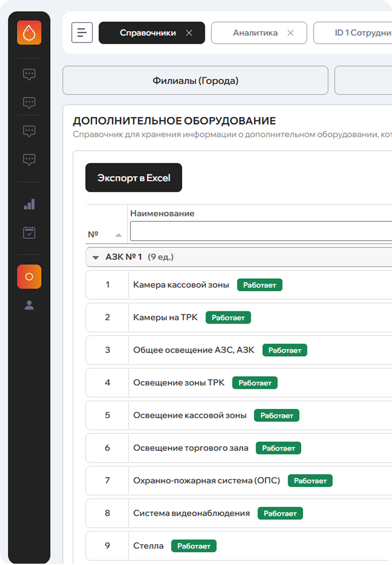Click the highlighted orange circle sidebar icon
Image resolution: width=392 pixels, height=565 pixels.
[29, 277]
